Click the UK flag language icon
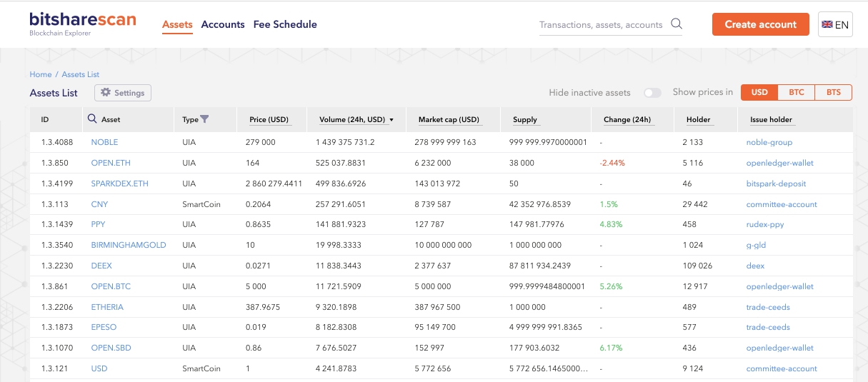 (x=827, y=24)
